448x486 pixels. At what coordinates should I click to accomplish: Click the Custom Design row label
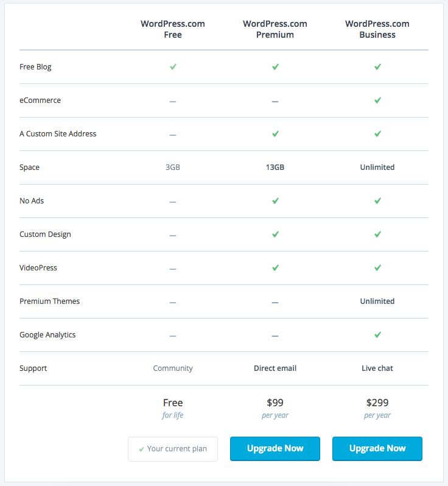pyautogui.click(x=45, y=234)
